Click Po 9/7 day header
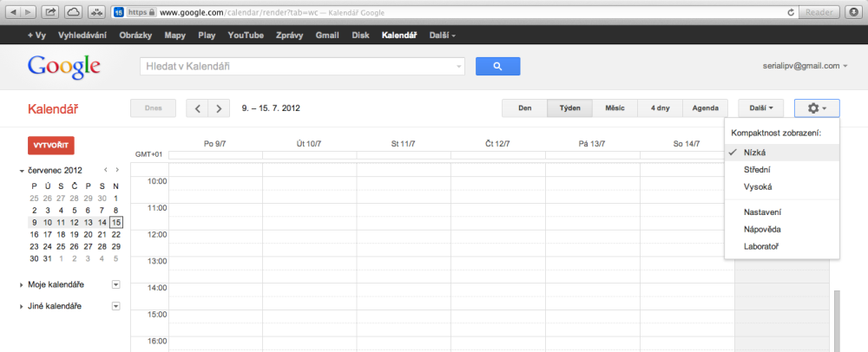 pos(214,144)
